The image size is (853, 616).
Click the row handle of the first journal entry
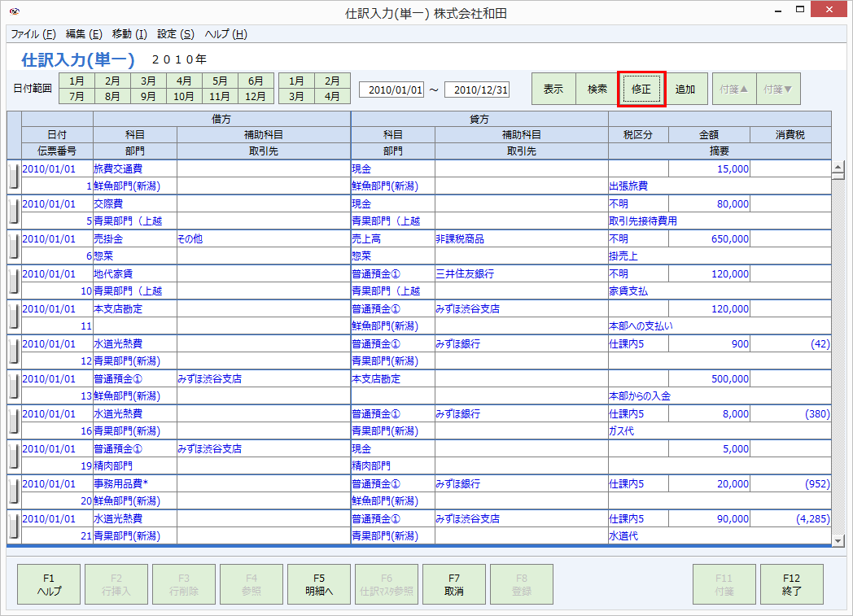[x=12, y=175]
